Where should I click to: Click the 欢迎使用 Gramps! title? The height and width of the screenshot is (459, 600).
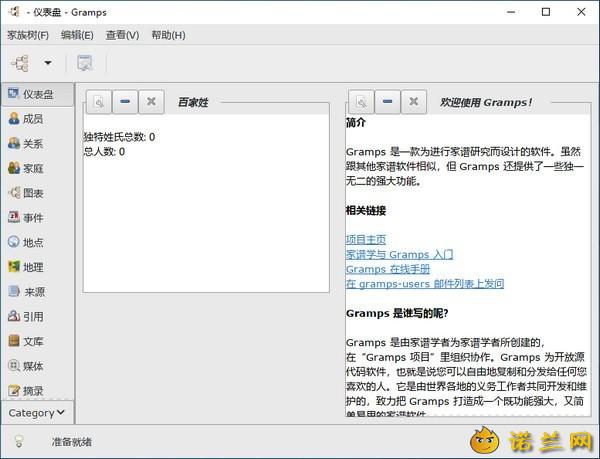486,103
